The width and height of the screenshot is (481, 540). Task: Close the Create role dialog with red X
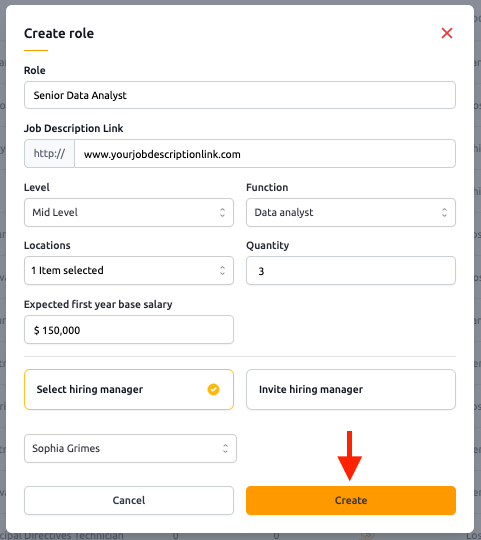(x=447, y=33)
